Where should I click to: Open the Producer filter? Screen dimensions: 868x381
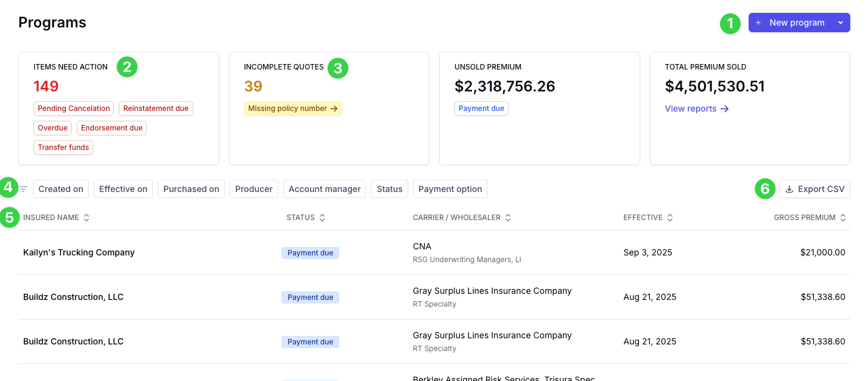pos(254,189)
